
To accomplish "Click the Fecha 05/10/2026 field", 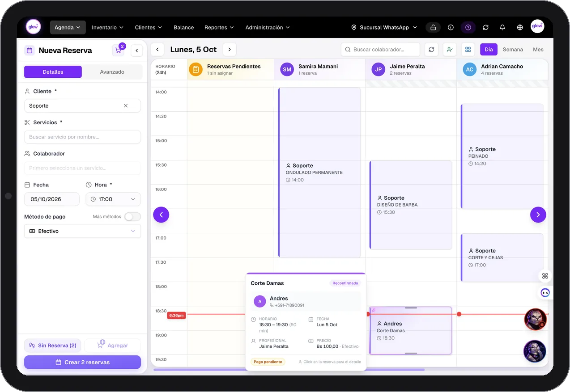I will click(x=52, y=199).
